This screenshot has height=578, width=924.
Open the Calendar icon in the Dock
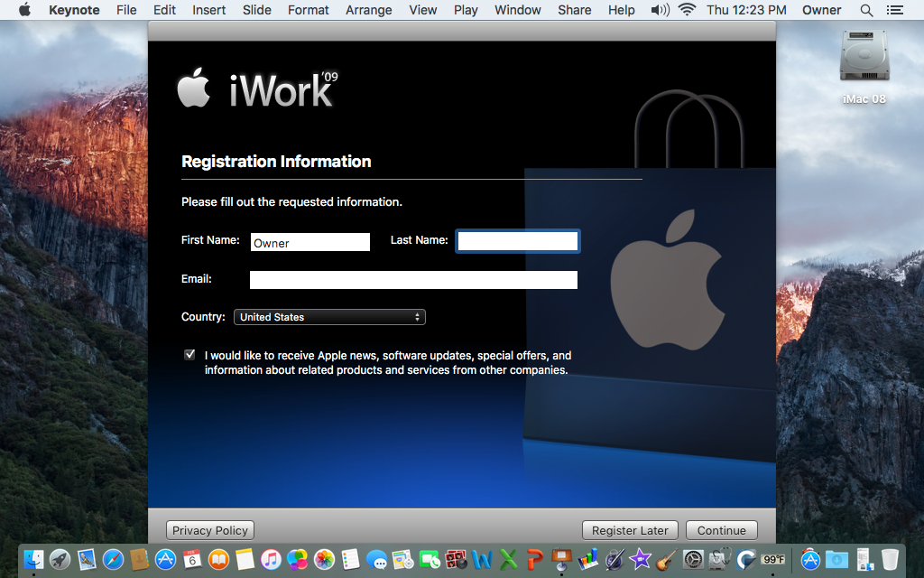click(192, 559)
